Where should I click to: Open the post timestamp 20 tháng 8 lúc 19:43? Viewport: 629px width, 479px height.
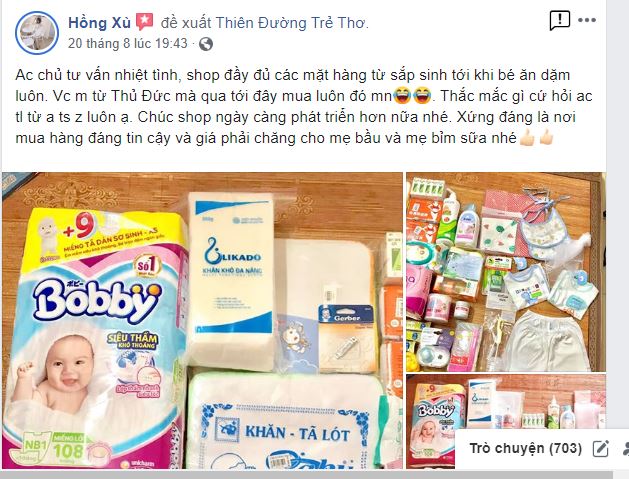coord(128,43)
